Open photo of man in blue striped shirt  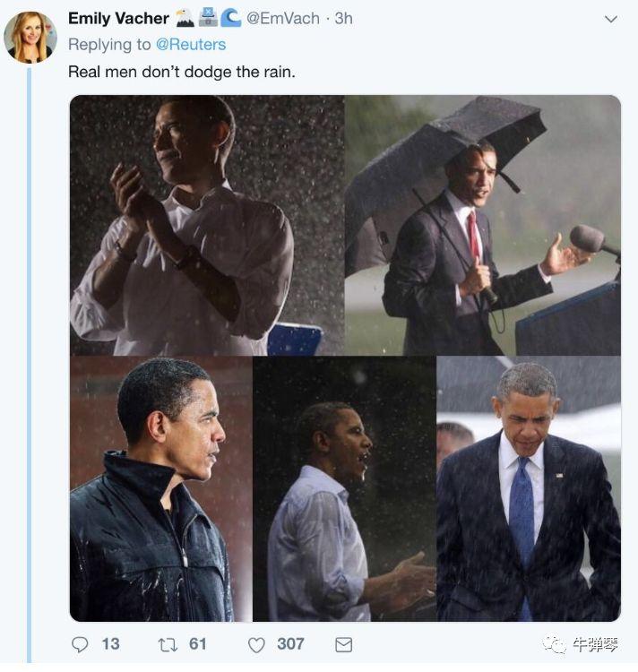pyautogui.click(x=344, y=489)
